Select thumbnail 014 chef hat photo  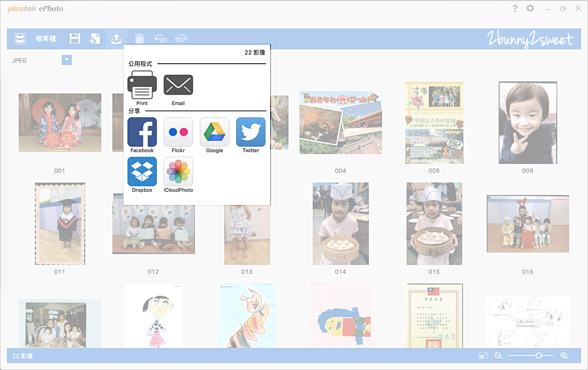point(341,224)
